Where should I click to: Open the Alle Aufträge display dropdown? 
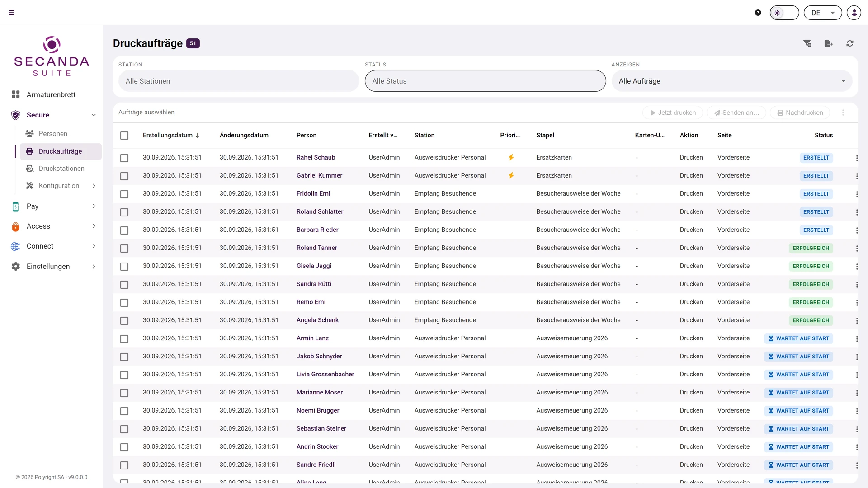(732, 81)
